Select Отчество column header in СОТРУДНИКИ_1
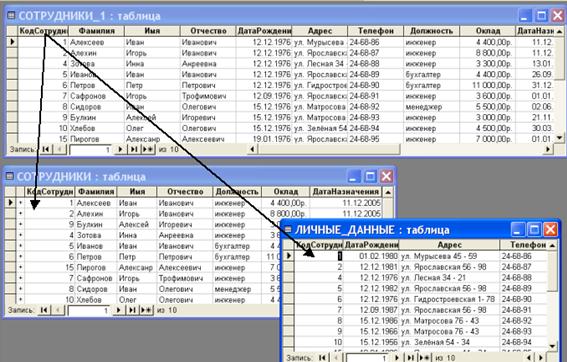Viewport: 567px width, 362px height. [208, 31]
